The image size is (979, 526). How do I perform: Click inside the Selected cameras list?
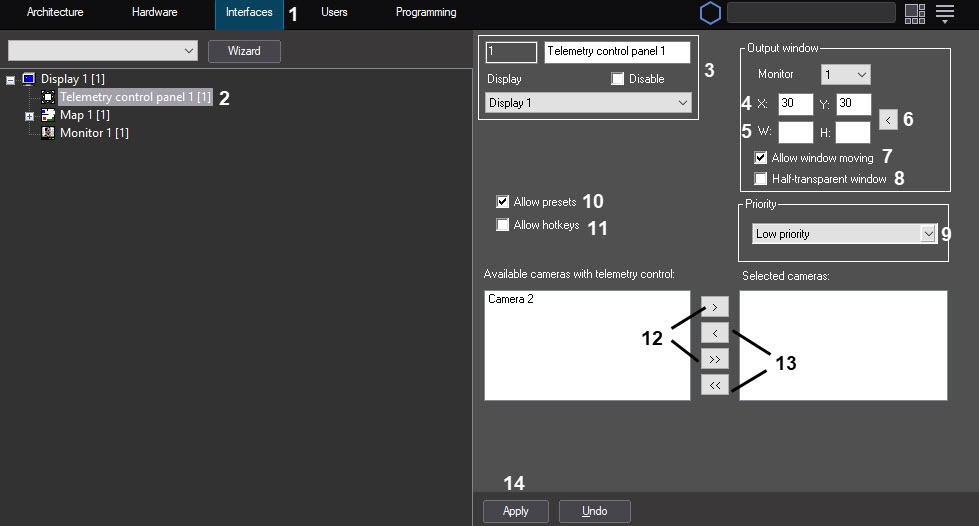[x=844, y=345]
